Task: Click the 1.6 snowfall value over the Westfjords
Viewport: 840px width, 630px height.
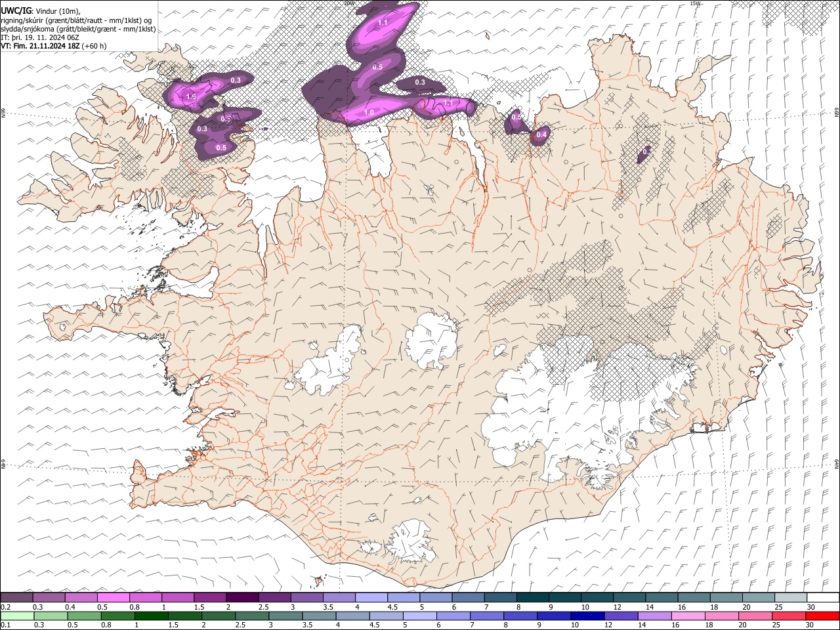Action: pyautogui.click(x=192, y=96)
